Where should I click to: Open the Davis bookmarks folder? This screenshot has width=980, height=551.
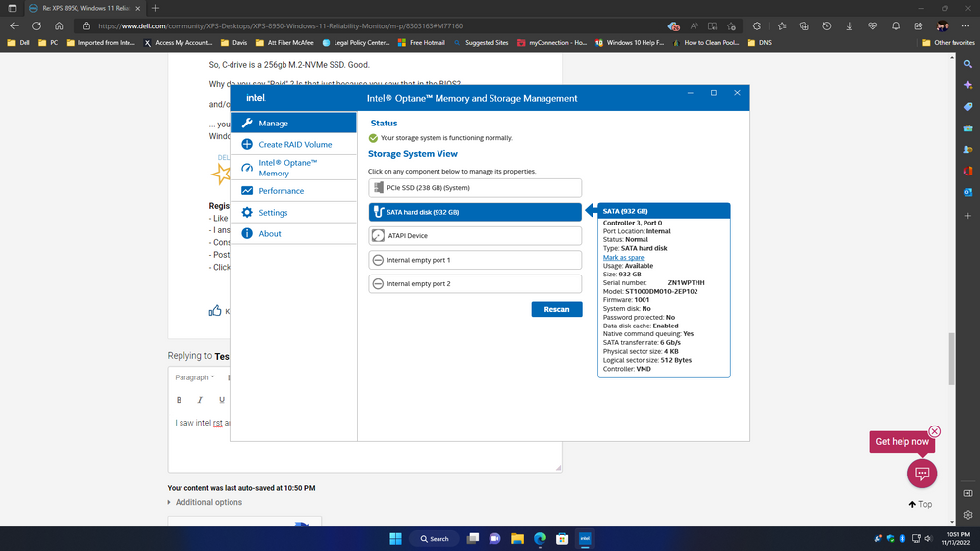tap(234, 43)
